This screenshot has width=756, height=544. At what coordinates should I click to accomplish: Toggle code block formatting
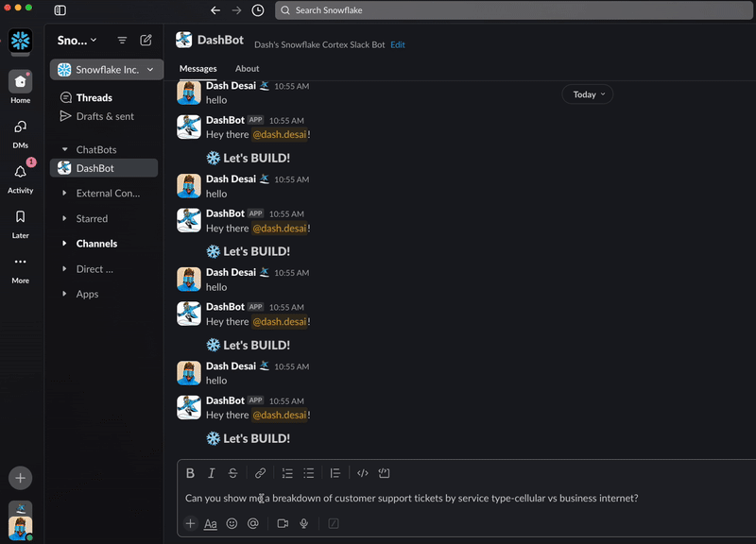point(385,473)
